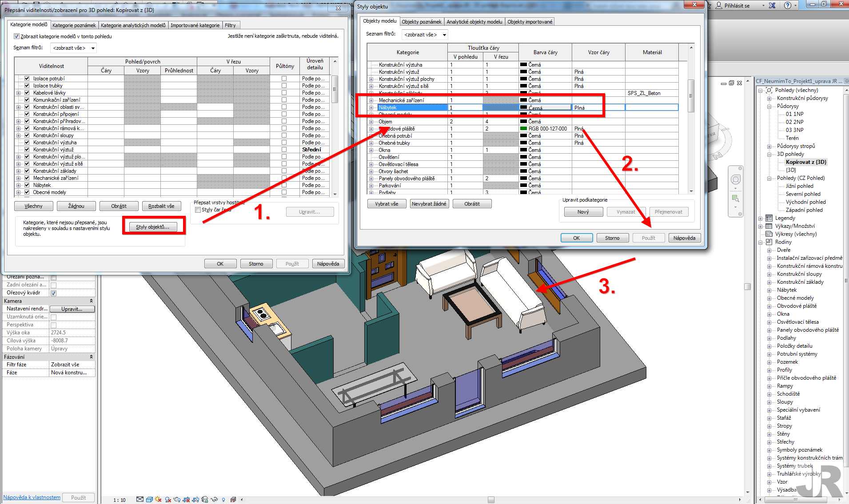849x504 pixels.
Task: Click green color swatch RGB 000-127-000
Action: [523, 129]
